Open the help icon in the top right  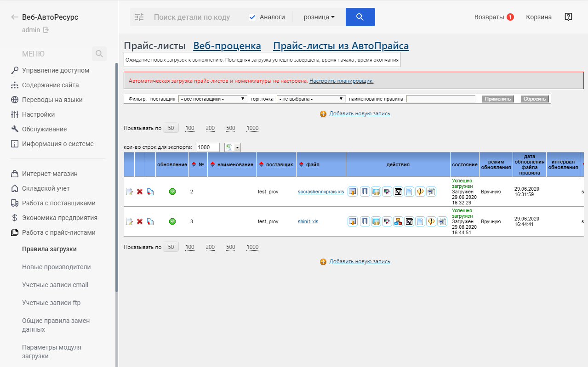point(568,17)
